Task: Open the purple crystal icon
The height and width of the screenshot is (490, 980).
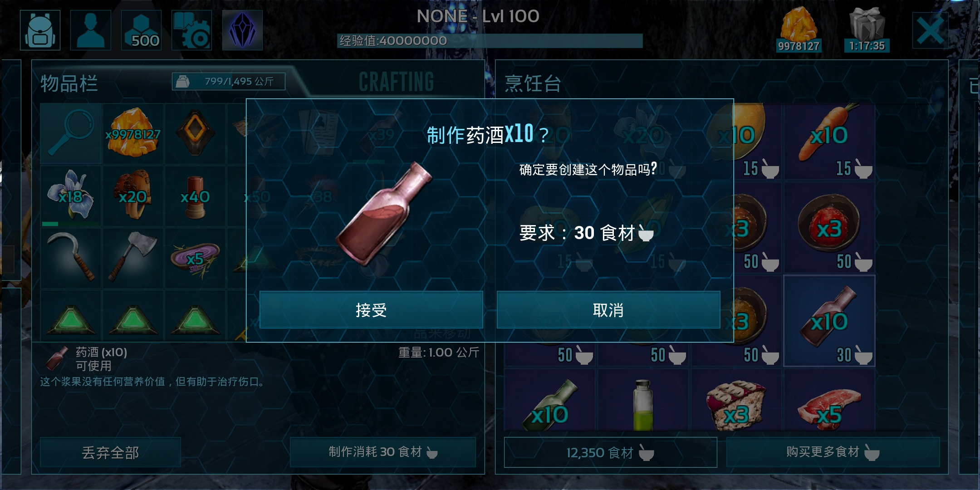Action: 242,30
